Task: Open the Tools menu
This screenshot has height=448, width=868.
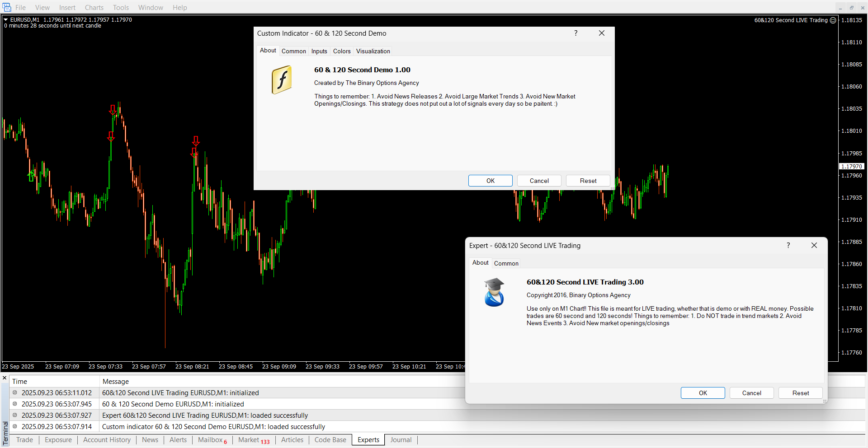Action: click(121, 8)
